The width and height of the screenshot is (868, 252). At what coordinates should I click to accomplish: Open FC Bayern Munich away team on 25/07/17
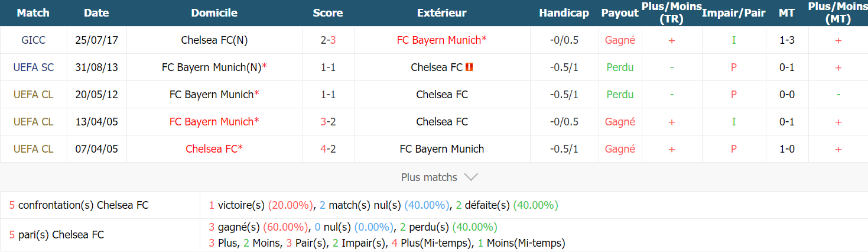click(x=442, y=40)
